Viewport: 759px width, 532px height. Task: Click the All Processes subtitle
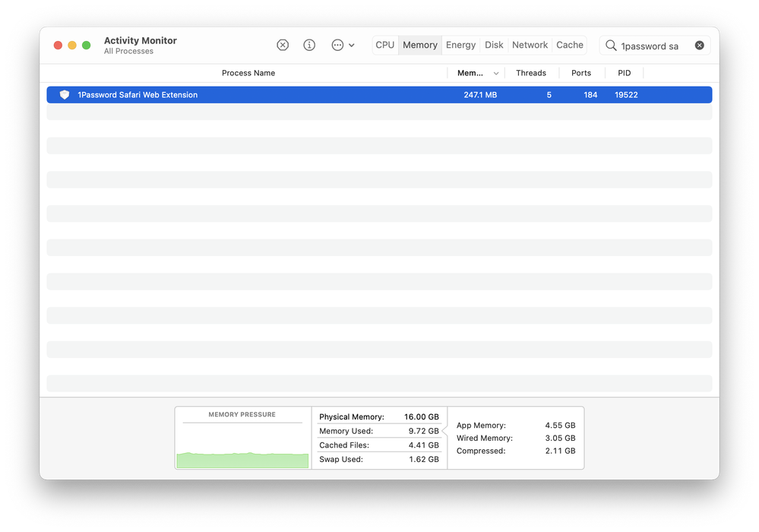(x=128, y=52)
